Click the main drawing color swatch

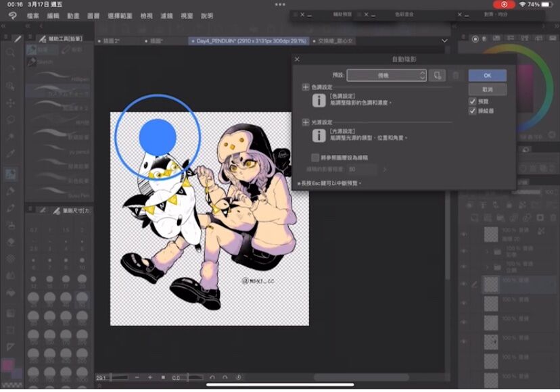tap(7, 366)
